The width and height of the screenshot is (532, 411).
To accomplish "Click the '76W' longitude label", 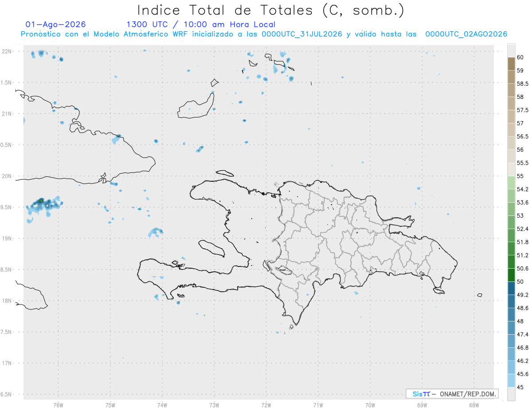I will [x=58, y=405].
